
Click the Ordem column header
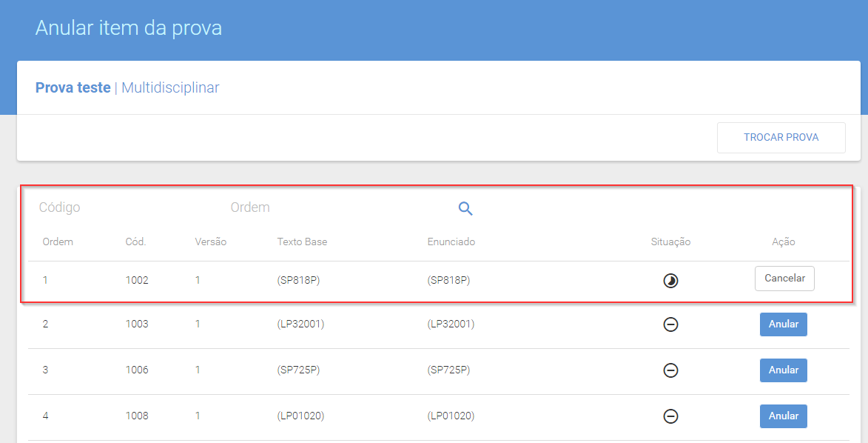click(x=58, y=242)
